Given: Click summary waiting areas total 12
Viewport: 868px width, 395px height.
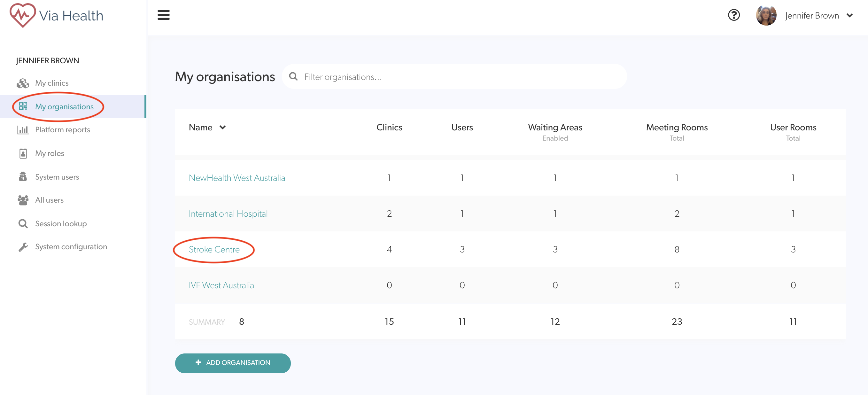Looking at the screenshot, I should [555, 321].
